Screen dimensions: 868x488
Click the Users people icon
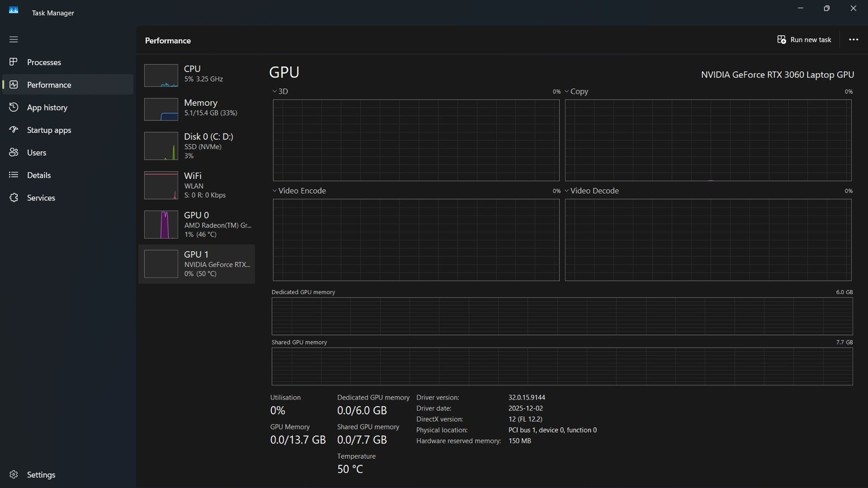(14, 152)
